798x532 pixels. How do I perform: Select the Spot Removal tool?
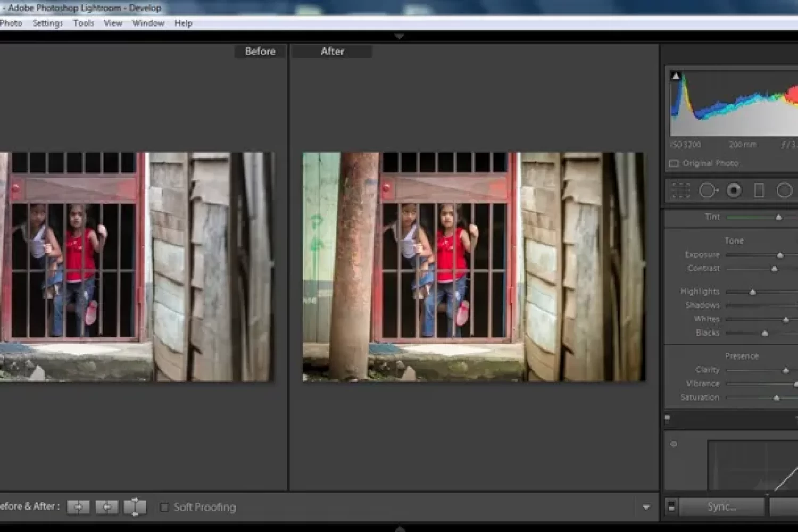pyautogui.click(x=708, y=190)
